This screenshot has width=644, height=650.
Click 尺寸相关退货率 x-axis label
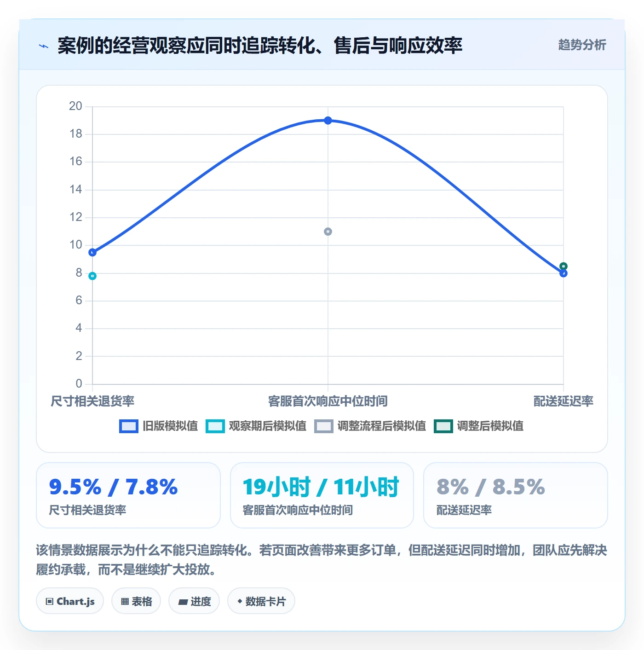(92, 401)
